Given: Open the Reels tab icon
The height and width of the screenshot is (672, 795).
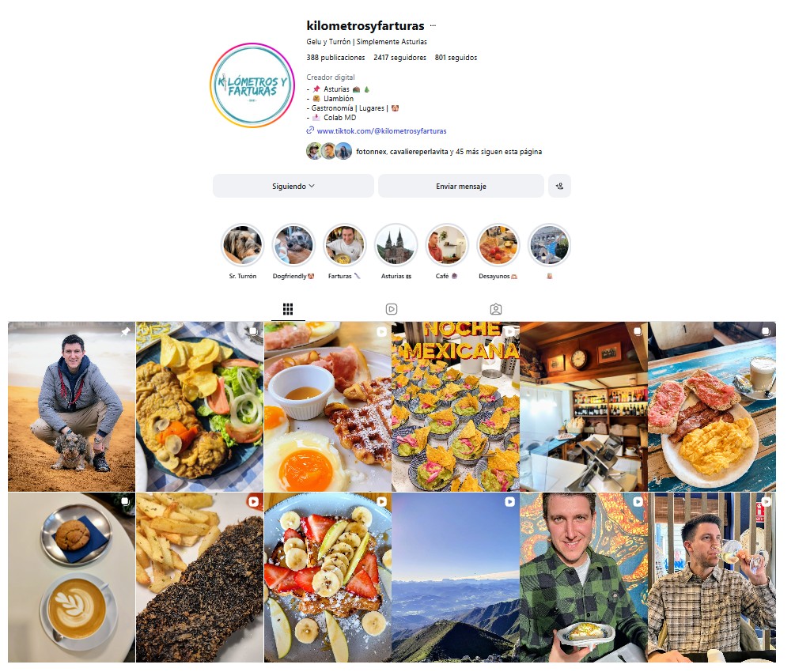Looking at the screenshot, I should pos(392,309).
